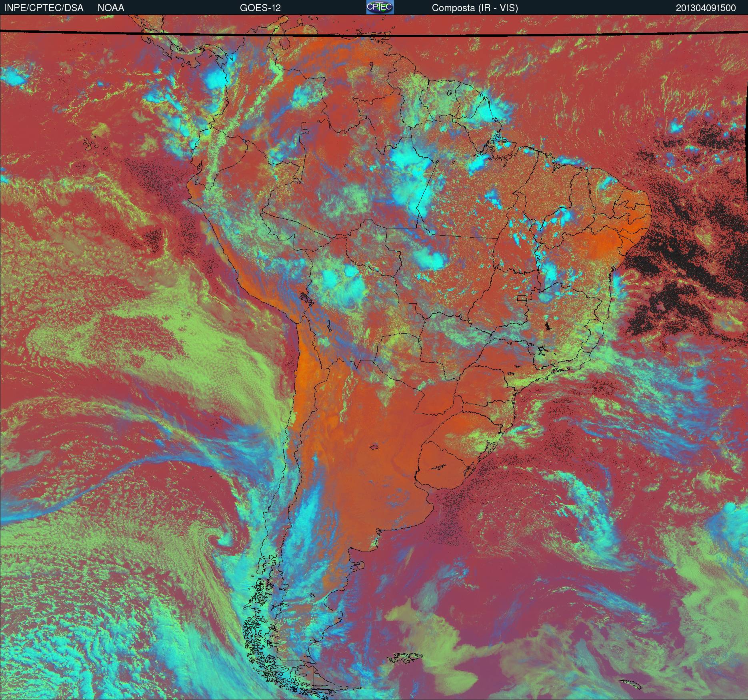748x700 pixels.
Task: Click the NOAA label in the header
Action: coord(111,8)
